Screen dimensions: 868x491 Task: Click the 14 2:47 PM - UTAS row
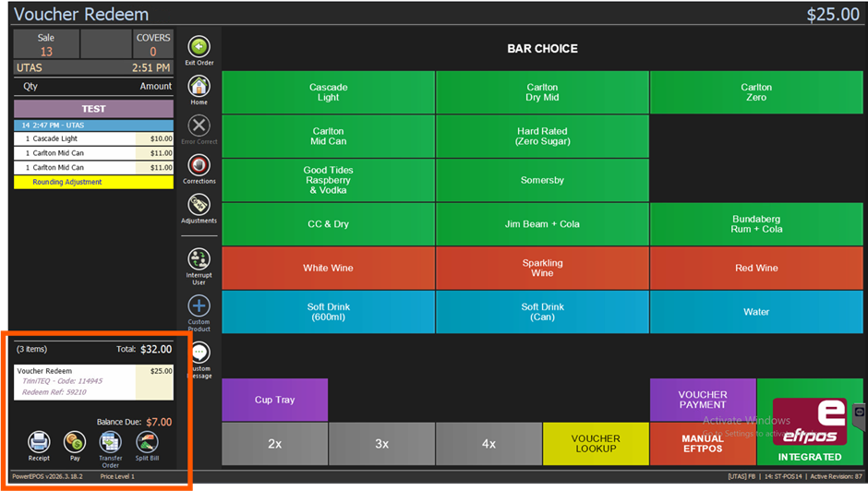pos(93,126)
